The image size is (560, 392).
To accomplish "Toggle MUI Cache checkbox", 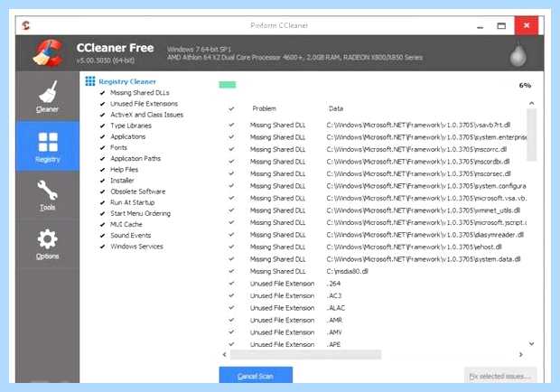I will (x=102, y=225).
